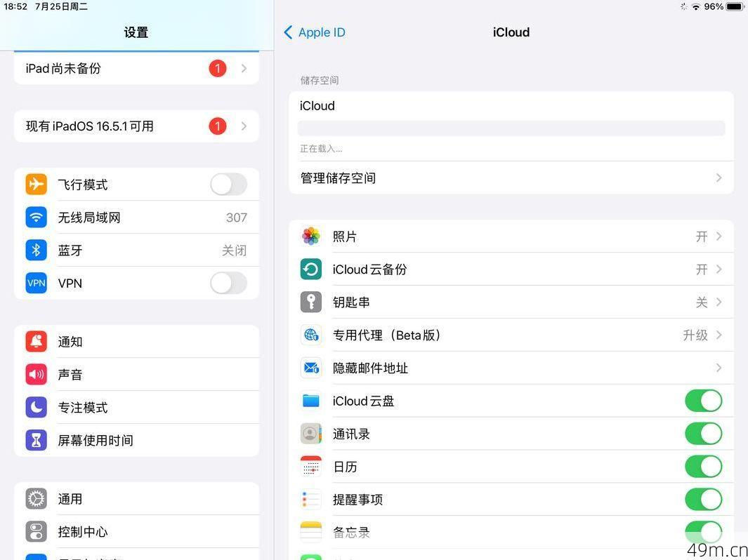Tap the iCloud page title
The height and width of the screenshot is (560, 748).
pos(511,32)
